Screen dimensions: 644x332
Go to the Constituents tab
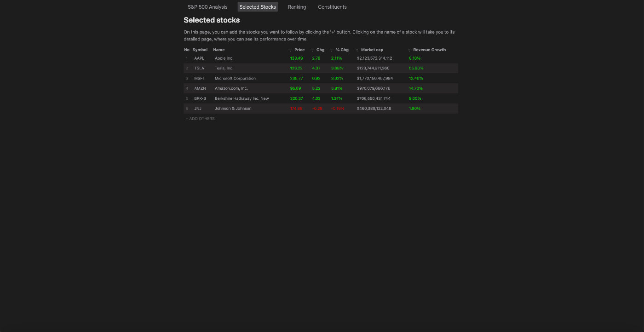(332, 7)
